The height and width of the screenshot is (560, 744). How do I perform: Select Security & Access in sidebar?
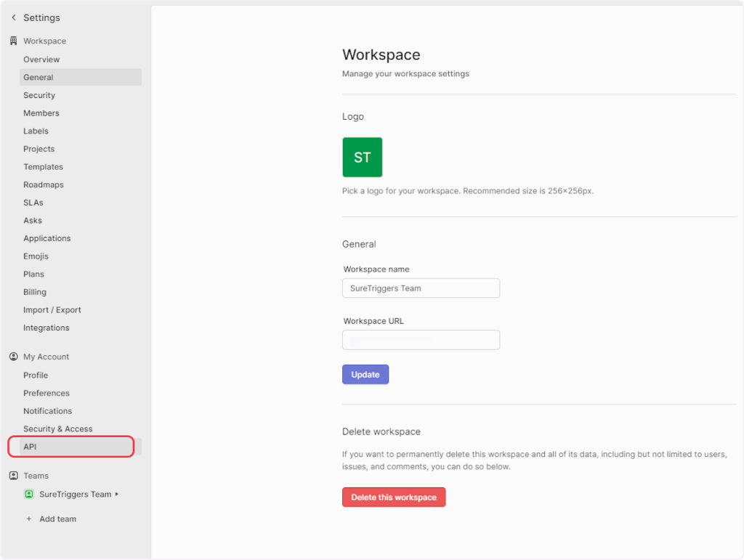58,429
